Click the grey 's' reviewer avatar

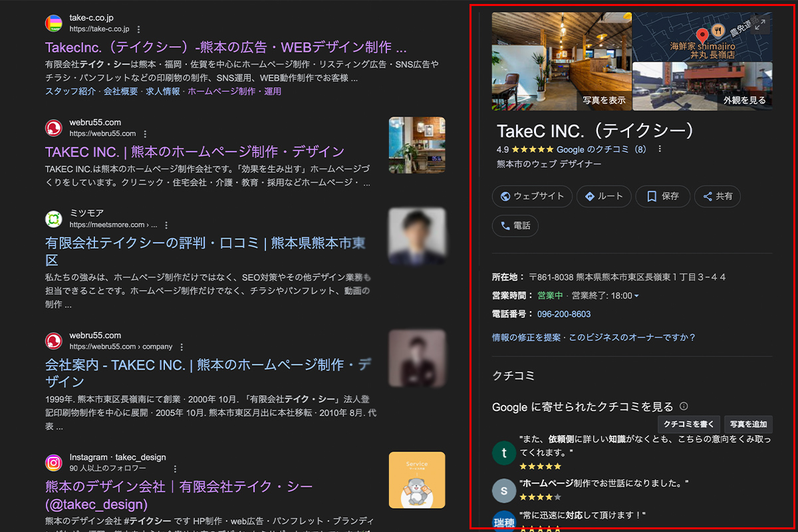click(x=504, y=490)
